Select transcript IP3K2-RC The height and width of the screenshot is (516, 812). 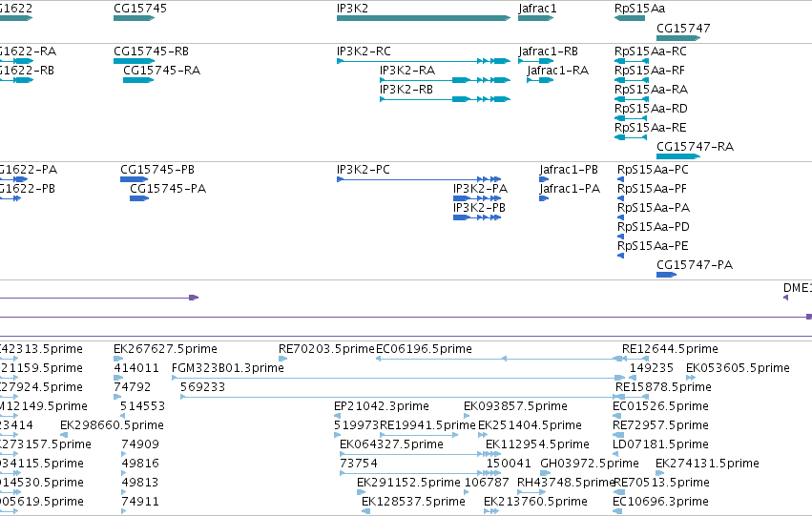coord(364,52)
